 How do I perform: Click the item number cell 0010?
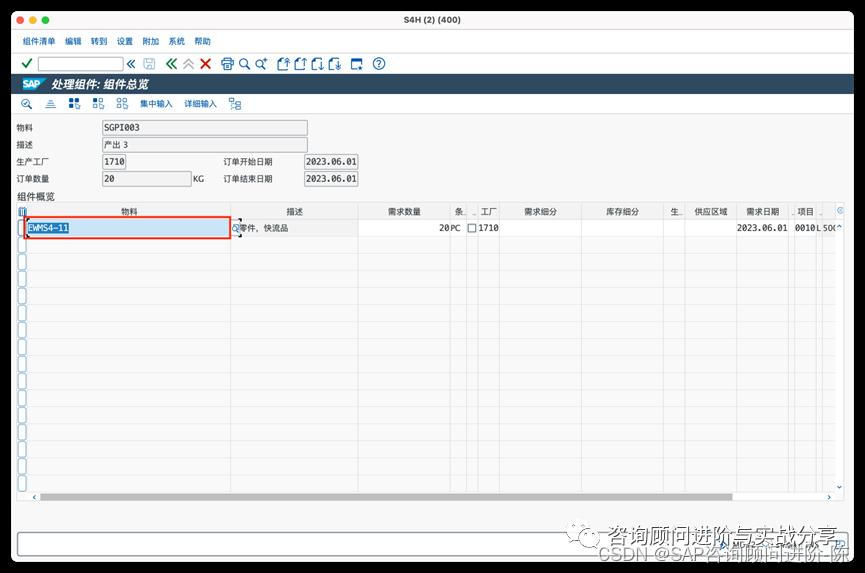[x=805, y=228]
